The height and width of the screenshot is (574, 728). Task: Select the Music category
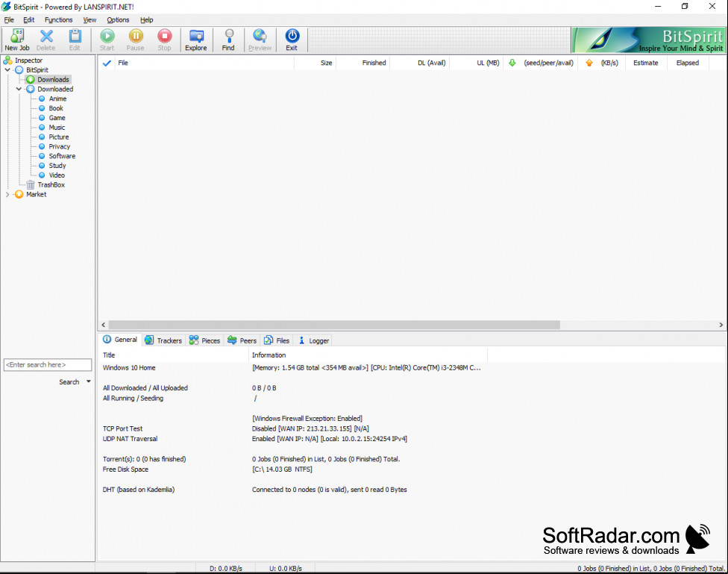point(57,128)
